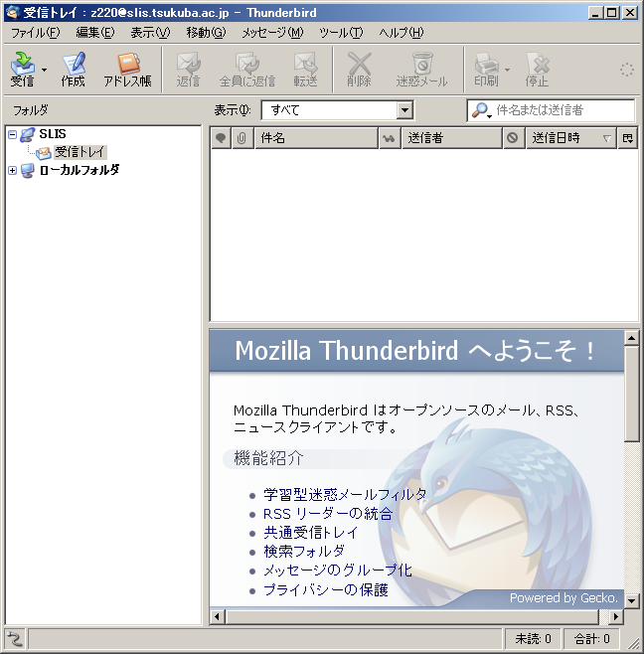
Task: Click preview pane scroll left arrow
Action: click(x=217, y=616)
